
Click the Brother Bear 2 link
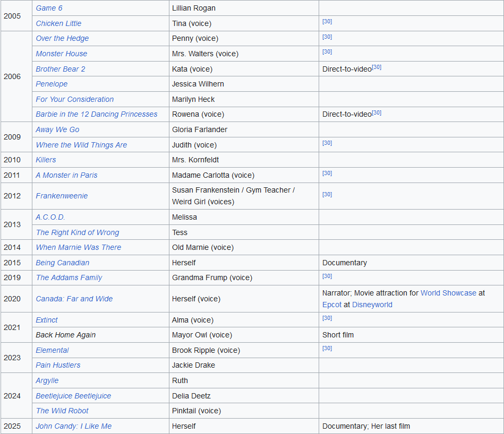(61, 69)
